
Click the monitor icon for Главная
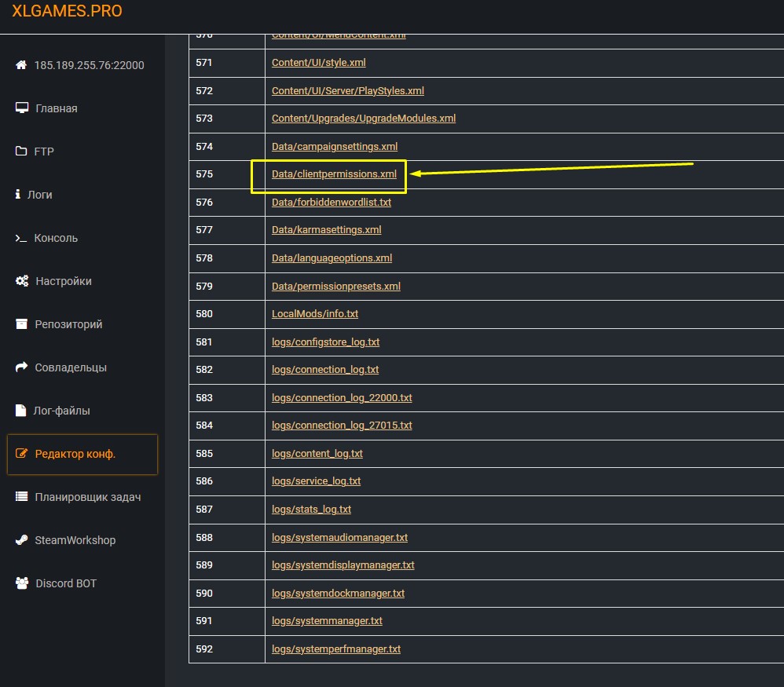pyautogui.click(x=22, y=108)
